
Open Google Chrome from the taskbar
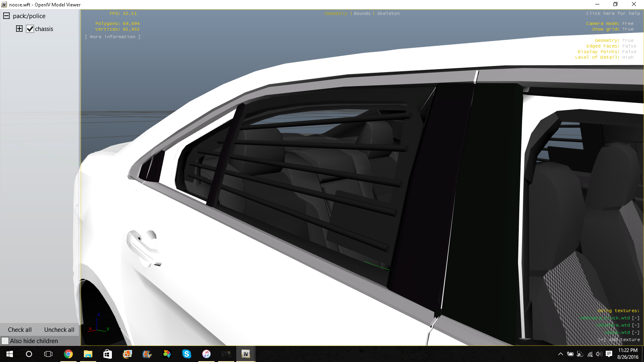68,354
